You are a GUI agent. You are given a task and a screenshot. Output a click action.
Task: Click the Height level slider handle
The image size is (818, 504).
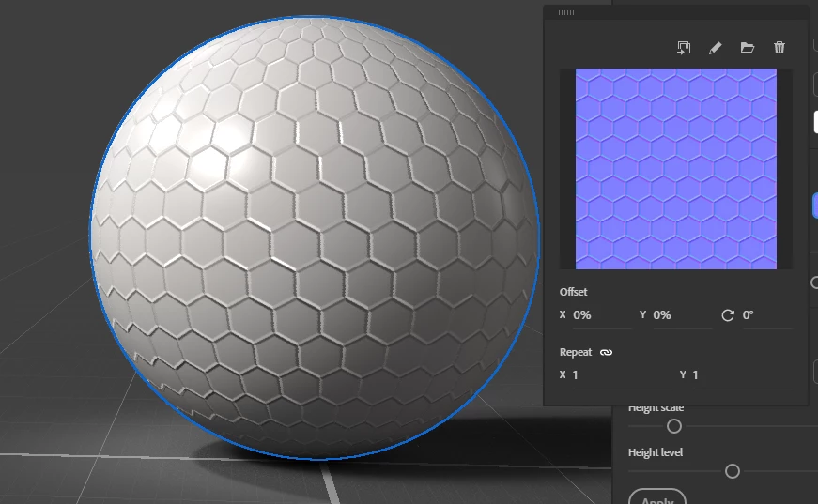733,471
